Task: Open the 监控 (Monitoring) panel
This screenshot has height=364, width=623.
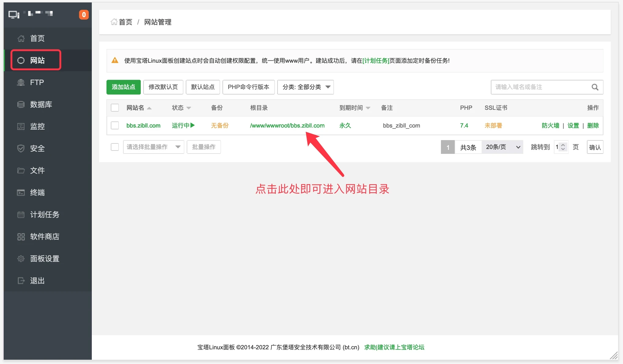Action: (x=37, y=126)
